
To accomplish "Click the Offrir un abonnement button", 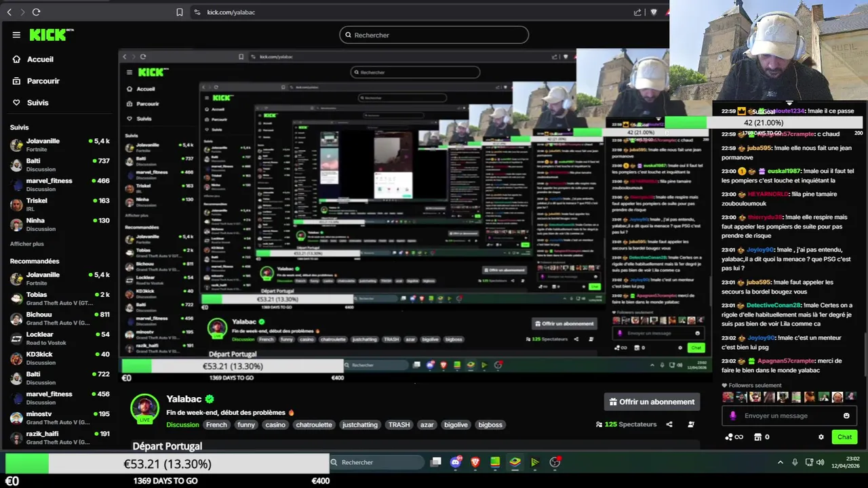I will (652, 402).
